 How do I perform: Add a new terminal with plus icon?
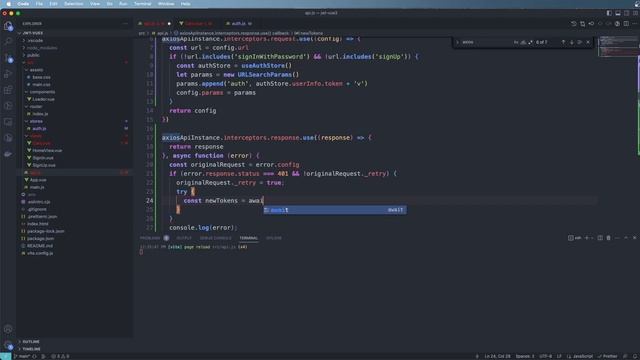tap(587, 238)
